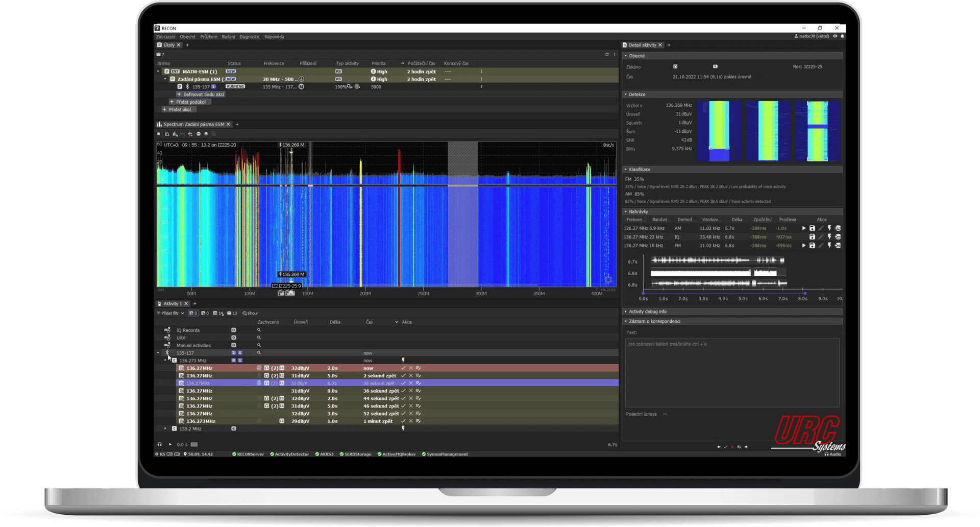Toggle the envelope filter showing 13

pyautogui.click(x=232, y=313)
